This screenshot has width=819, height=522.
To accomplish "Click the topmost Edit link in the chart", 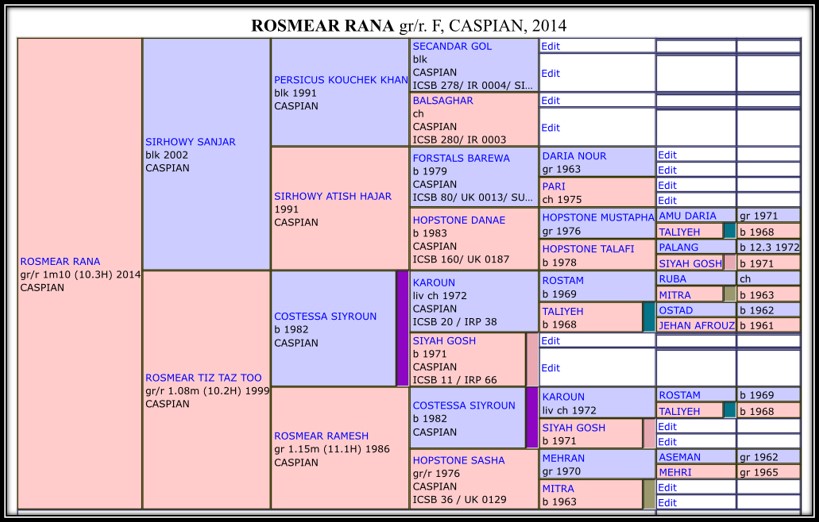I will point(550,46).
